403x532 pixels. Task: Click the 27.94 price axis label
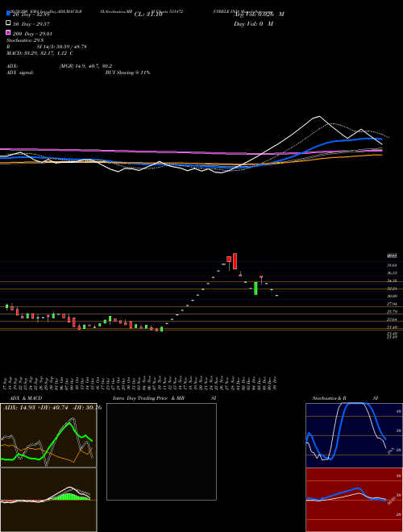(393, 304)
